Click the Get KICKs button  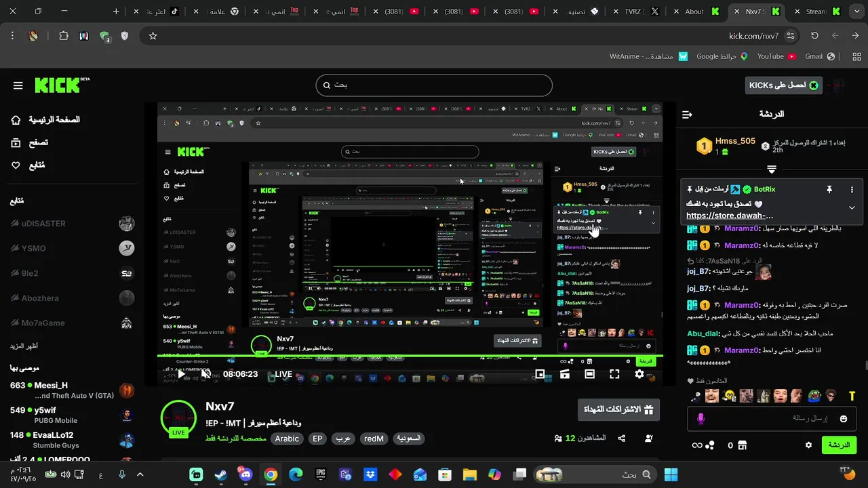[x=783, y=85]
